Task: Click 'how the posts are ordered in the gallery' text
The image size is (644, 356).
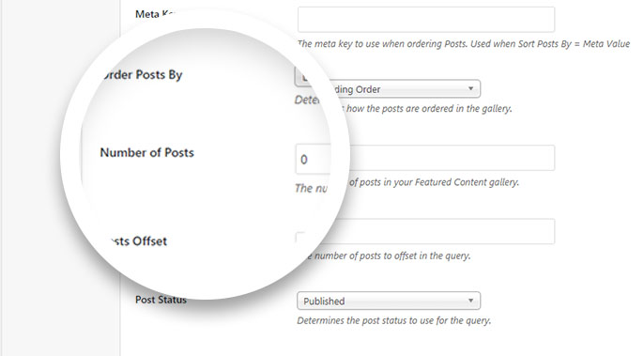Action: pyautogui.click(x=429, y=109)
